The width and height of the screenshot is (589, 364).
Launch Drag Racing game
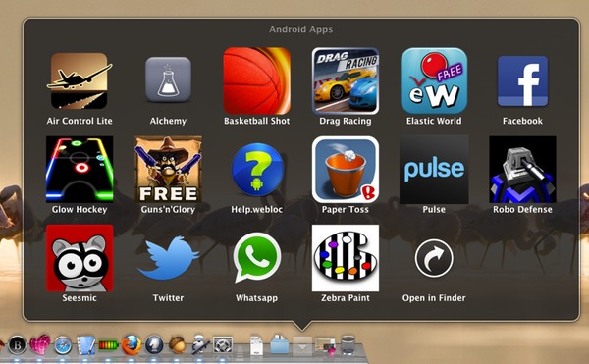click(346, 80)
